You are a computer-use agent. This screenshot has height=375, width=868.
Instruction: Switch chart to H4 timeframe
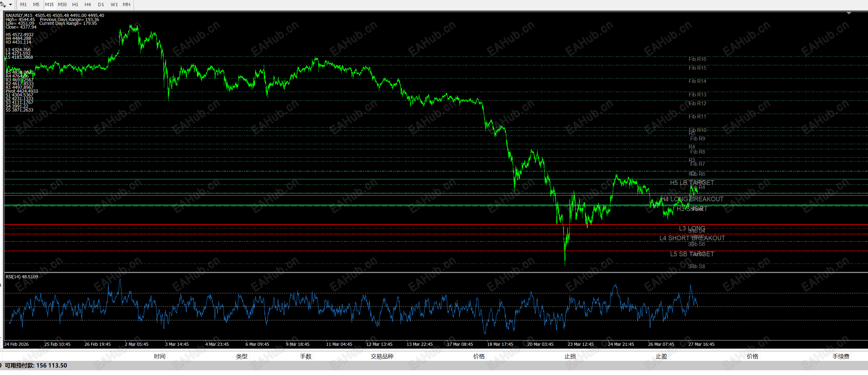(x=88, y=4)
